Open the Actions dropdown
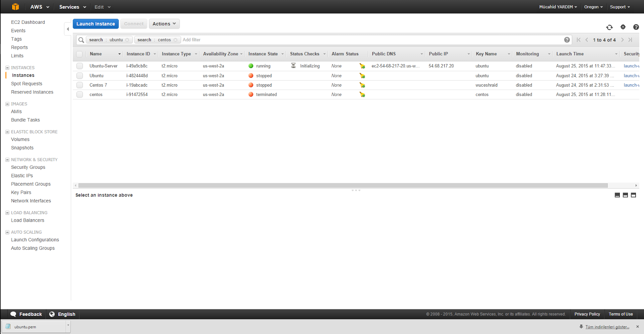 point(164,24)
